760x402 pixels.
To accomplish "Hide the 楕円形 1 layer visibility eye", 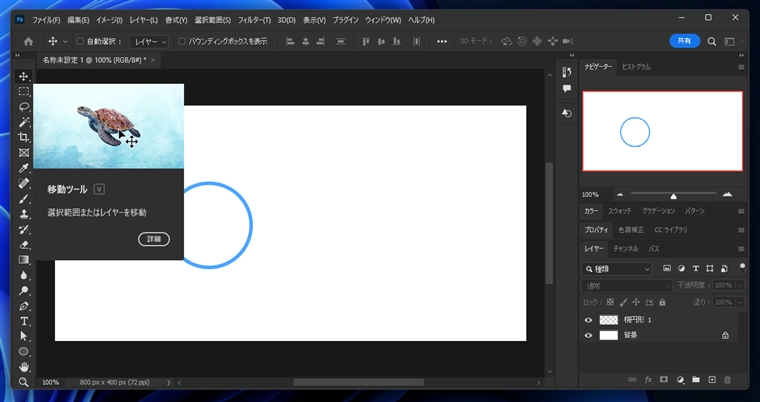I will pyautogui.click(x=588, y=320).
